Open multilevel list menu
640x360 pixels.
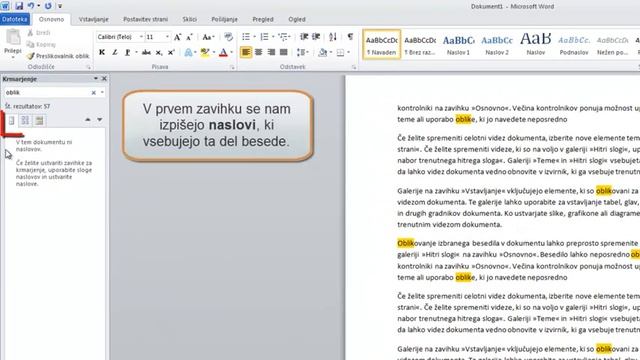283,37
